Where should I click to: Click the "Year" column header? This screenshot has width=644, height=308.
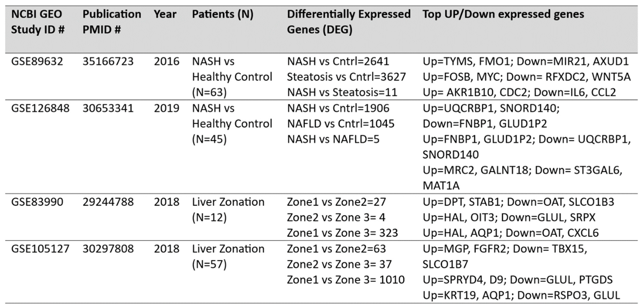click(x=165, y=14)
